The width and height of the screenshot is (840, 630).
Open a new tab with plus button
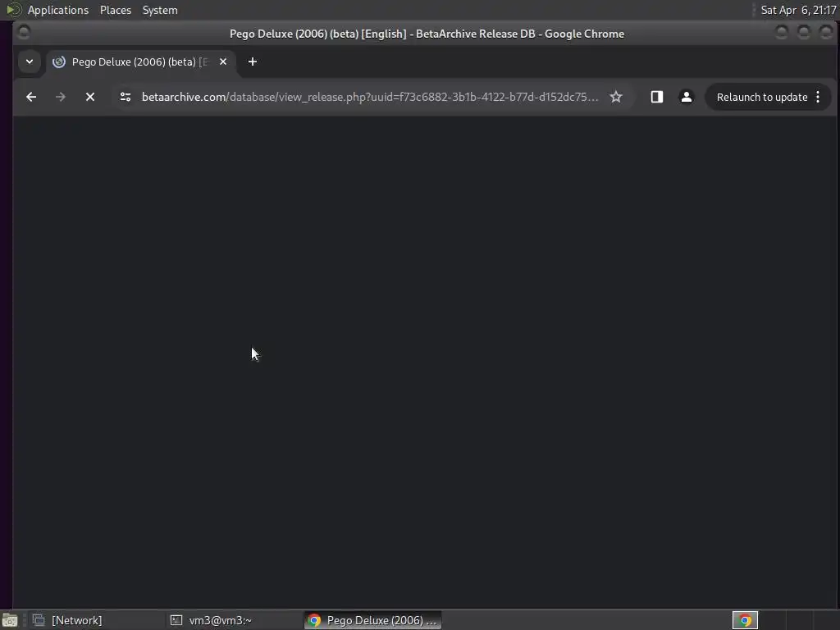click(253, 62)
